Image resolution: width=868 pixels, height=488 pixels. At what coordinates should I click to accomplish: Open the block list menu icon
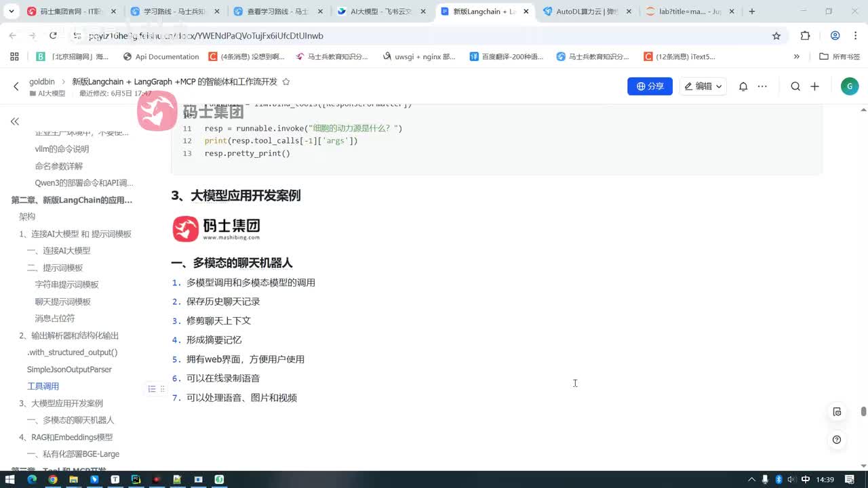(152, 389)
